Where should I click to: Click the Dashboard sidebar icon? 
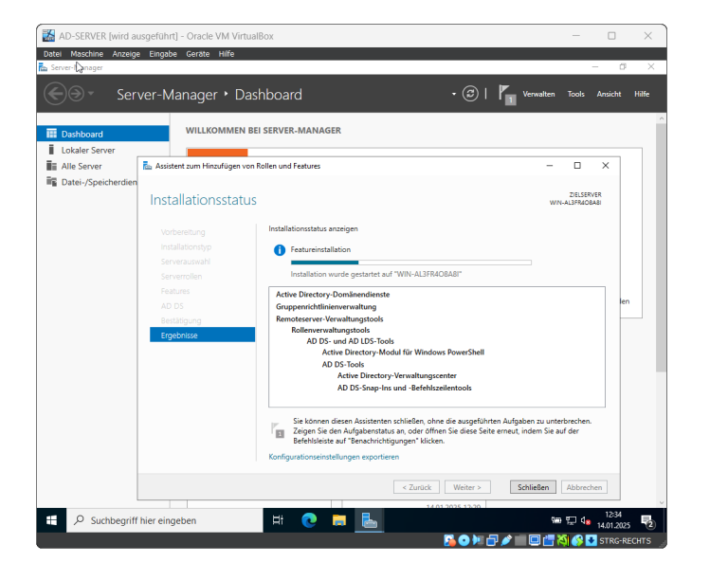pos(51,134)
